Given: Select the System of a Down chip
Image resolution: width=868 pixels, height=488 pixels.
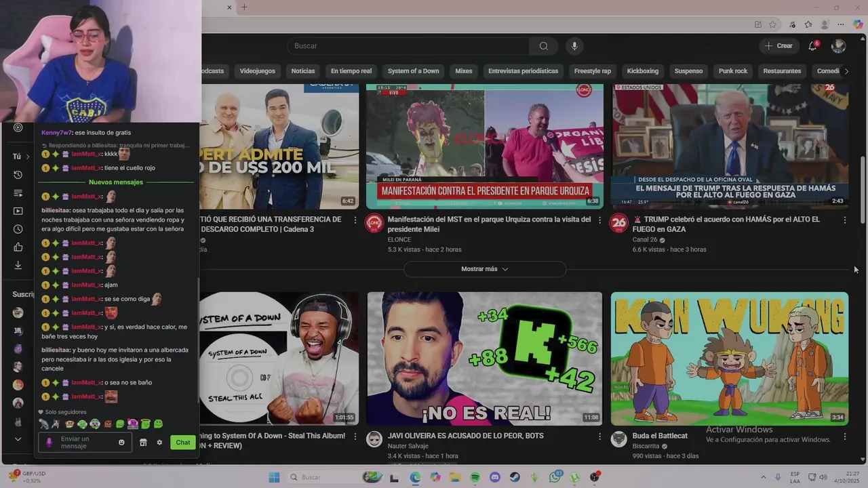Looking at the screenshot, I should pyautogui.click(x=413, y=71).
